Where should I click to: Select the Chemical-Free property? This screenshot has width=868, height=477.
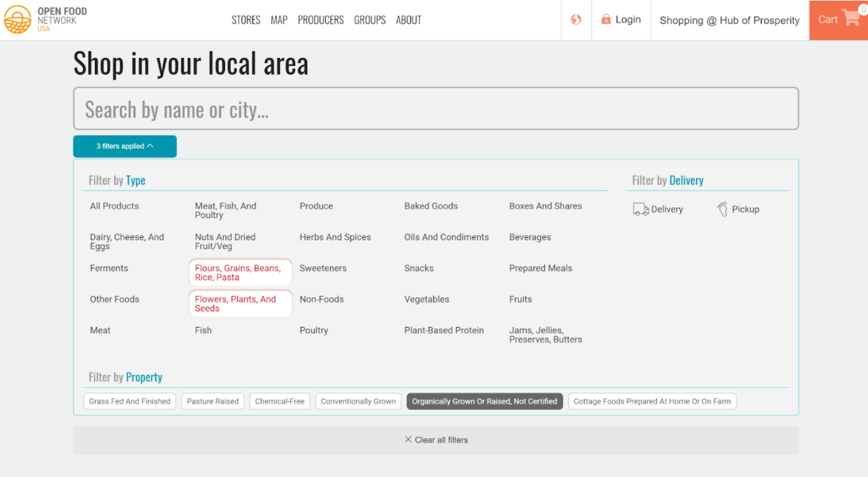pyautogui.click(x=280, y=401)
